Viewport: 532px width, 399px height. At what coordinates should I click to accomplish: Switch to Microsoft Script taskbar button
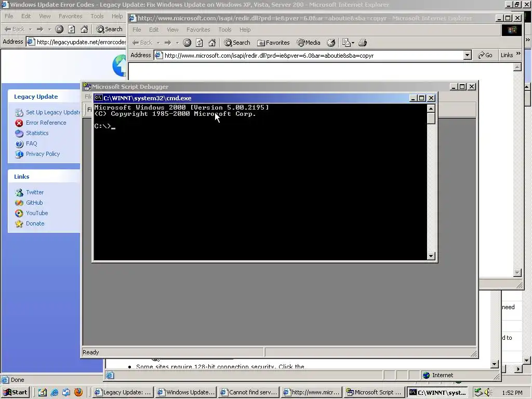point(374,392)
